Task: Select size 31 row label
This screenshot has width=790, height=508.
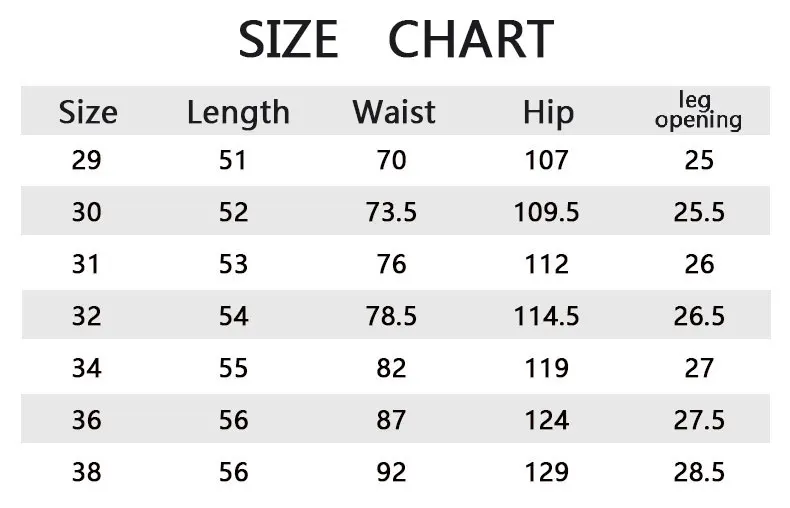Action: point(87,264)
